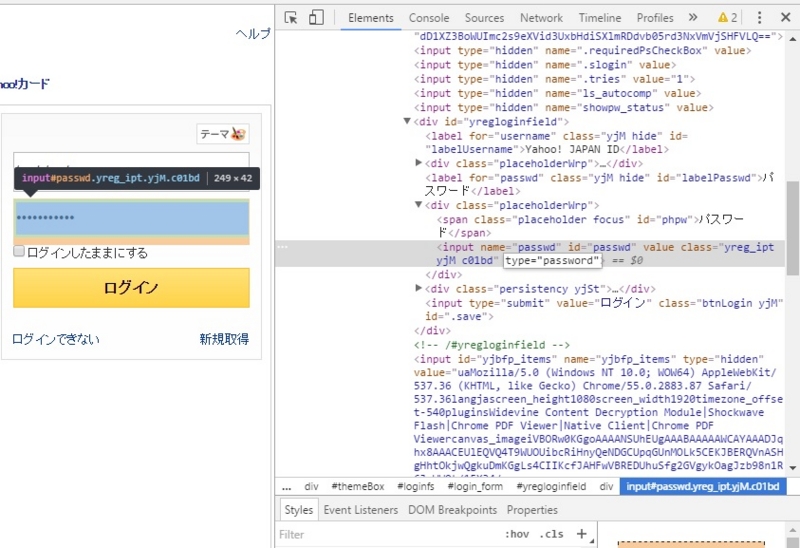
Task: Open the Event Listeners tab
Action: [361, 510]
